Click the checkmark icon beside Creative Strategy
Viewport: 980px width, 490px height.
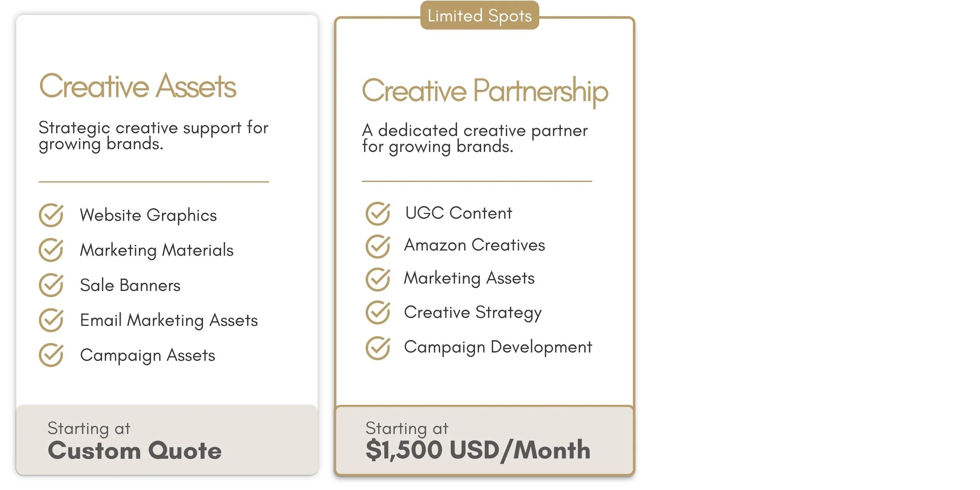tap(378, 312)
